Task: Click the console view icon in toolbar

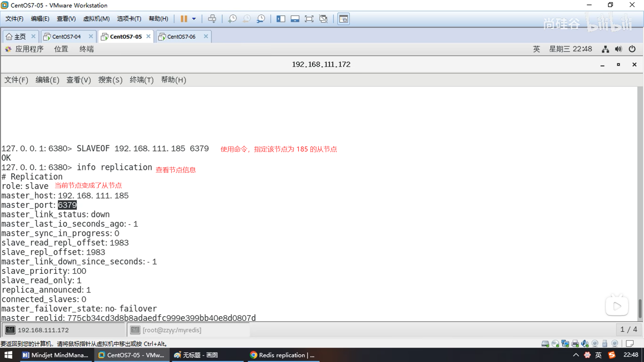Action: coord(343,19)
